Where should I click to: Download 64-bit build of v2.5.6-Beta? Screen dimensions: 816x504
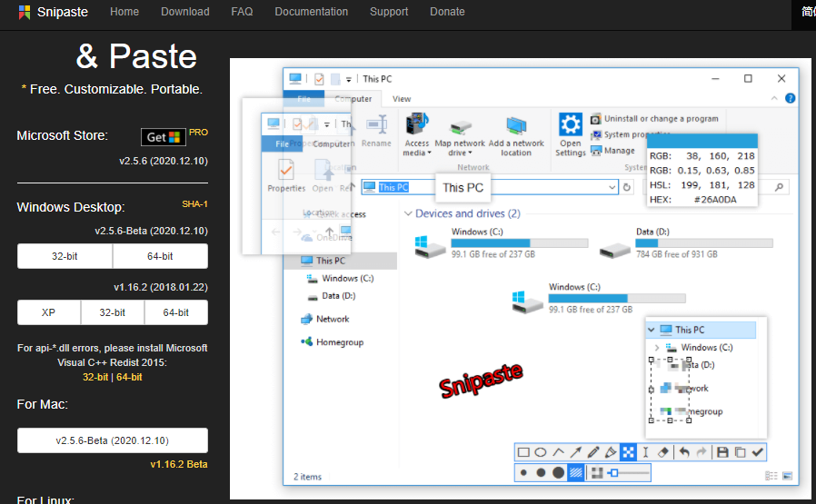pos(160,256)
